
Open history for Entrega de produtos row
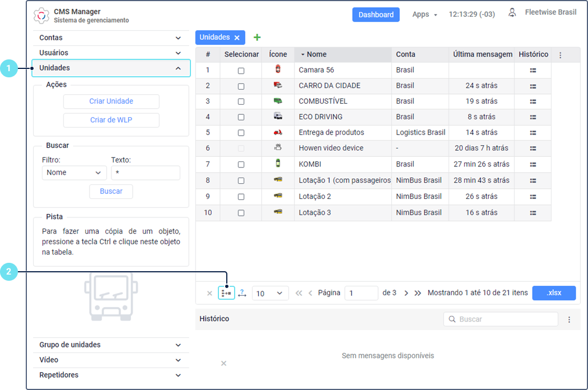[533, 133]
